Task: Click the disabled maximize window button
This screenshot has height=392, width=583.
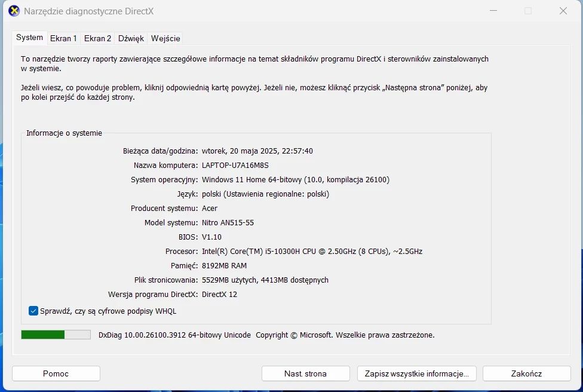Action: pos(528,11)
